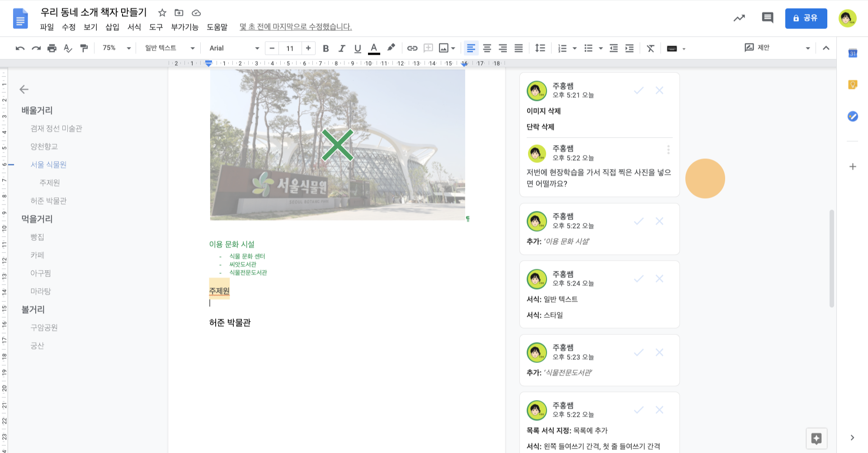Get add-ons with plus icon
Viewport: 868px width, 453px height.
[853, 167]
